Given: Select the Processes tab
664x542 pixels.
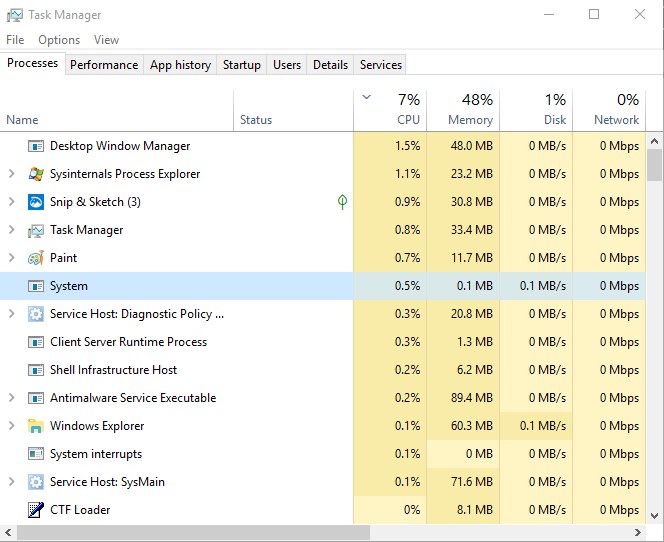Looking at the screenshot, I should 33,63.
